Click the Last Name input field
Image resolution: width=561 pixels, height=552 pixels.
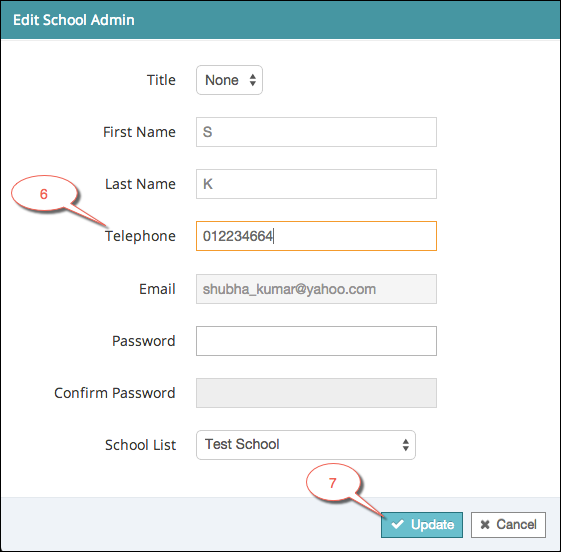tap(316, 184)
